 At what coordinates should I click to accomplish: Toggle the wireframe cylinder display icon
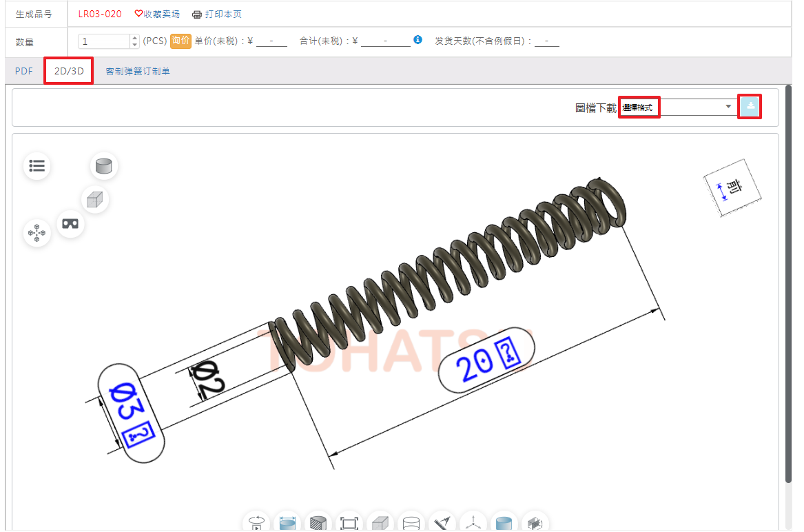(411, 523)
